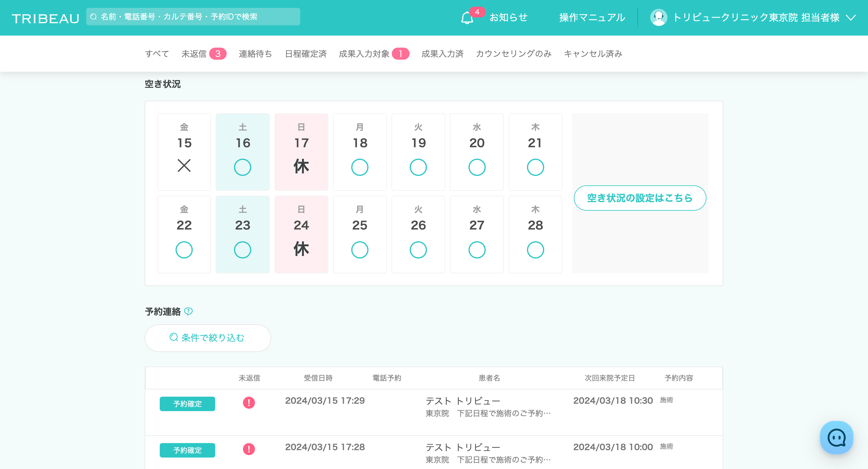Click the 空き状況の設定はこちら button
Viewport: 868px width, 469px height.
(x=640, y=198)
